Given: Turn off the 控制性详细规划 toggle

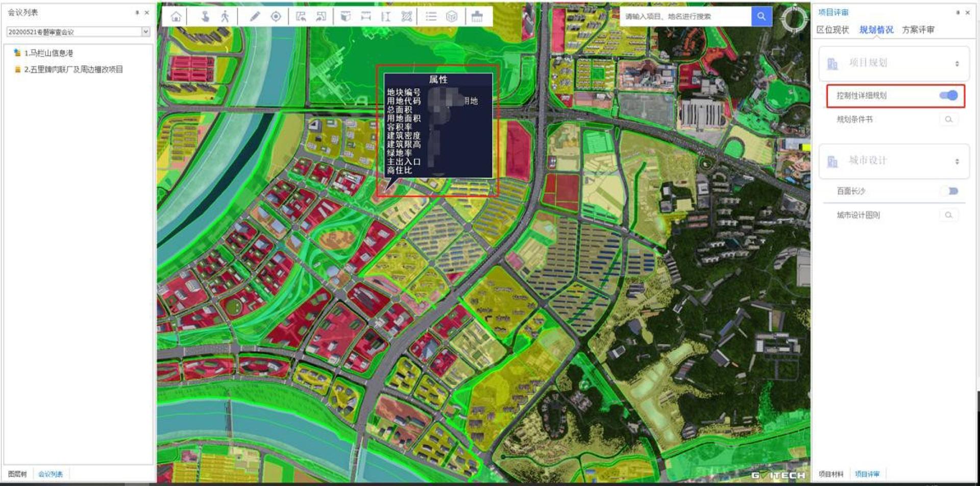Looking at the screenshot, I should click(948, 95).
